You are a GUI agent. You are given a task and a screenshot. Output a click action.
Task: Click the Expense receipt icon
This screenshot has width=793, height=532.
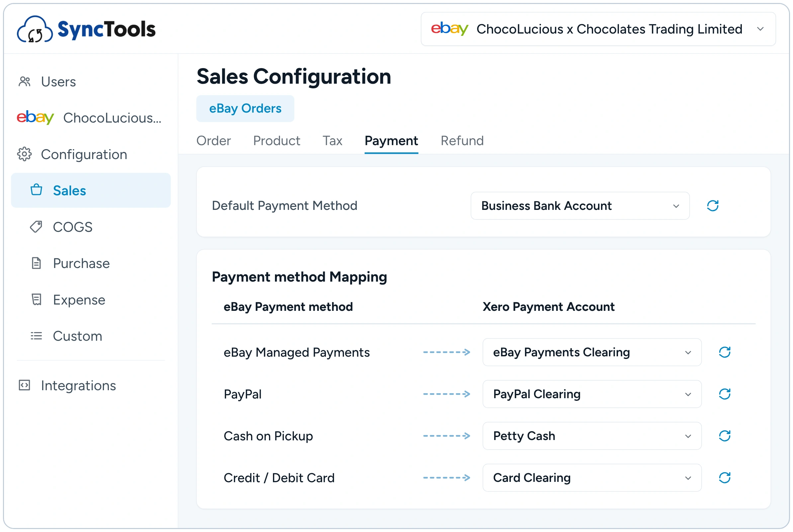click(x=36, y=300)
